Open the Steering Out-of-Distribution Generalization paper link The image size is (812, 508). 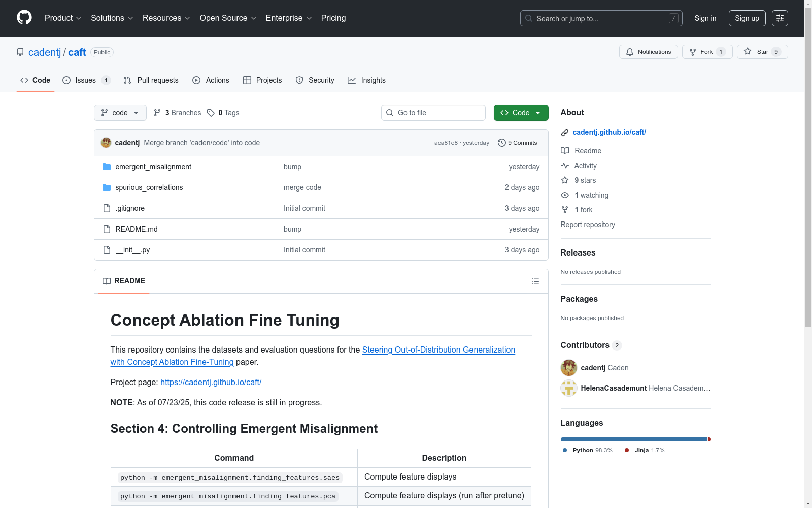(313, 356)
